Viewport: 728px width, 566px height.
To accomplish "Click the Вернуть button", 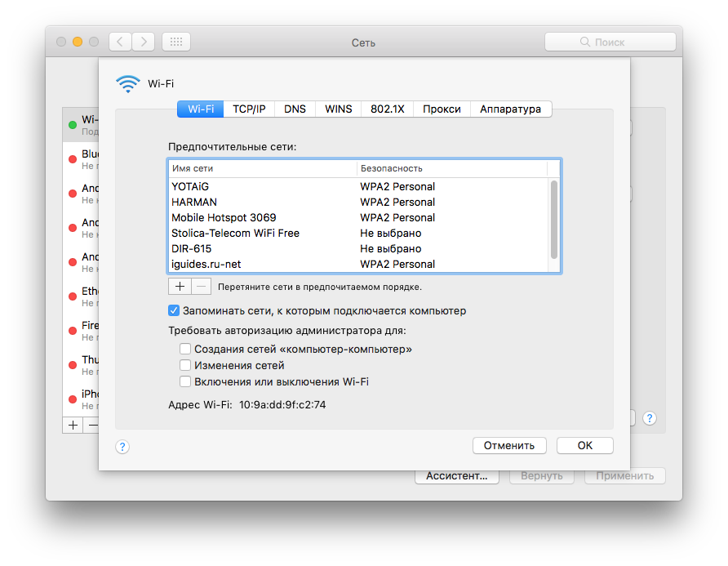I will coord(542,476).
